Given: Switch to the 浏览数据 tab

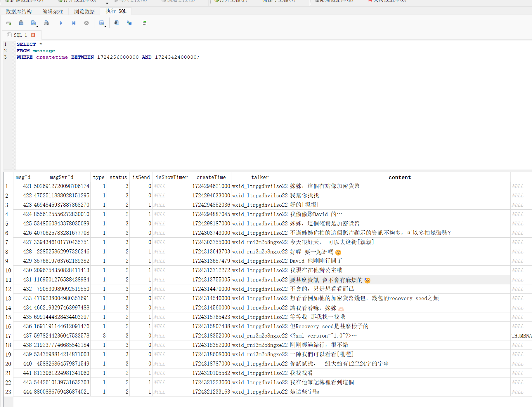Looking at the screenshot, I should (84, 11).
